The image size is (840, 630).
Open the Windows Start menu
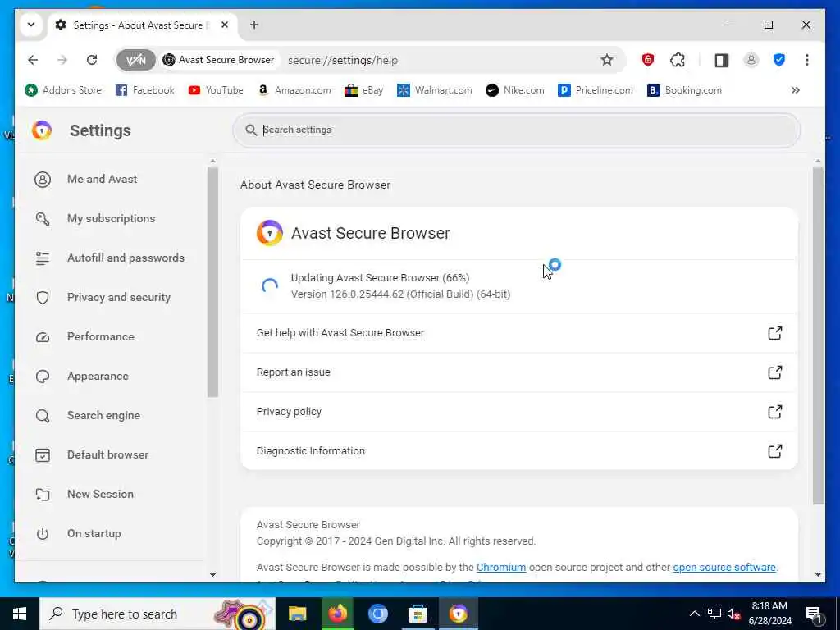point(20,614)
